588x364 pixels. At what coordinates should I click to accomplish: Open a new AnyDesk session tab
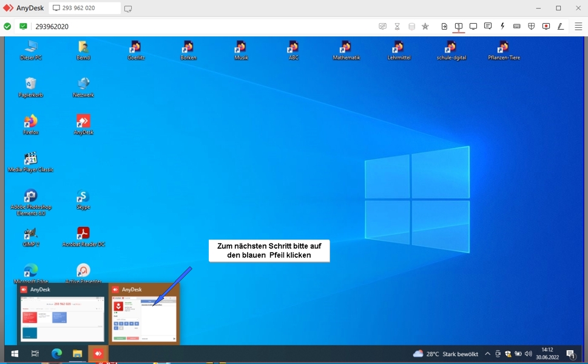(128, 8)
